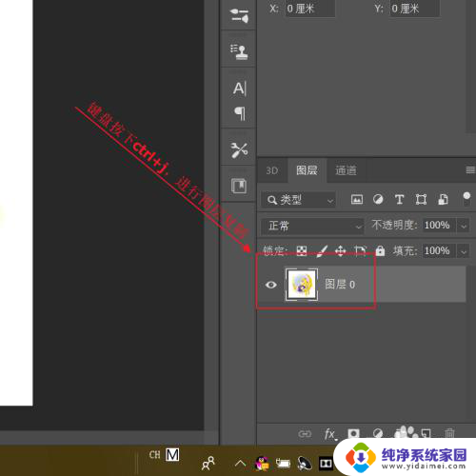The image size is (476, 476).
Task: Expand the 填充 fill slider arrow
Action: click(x=464, y=251)
